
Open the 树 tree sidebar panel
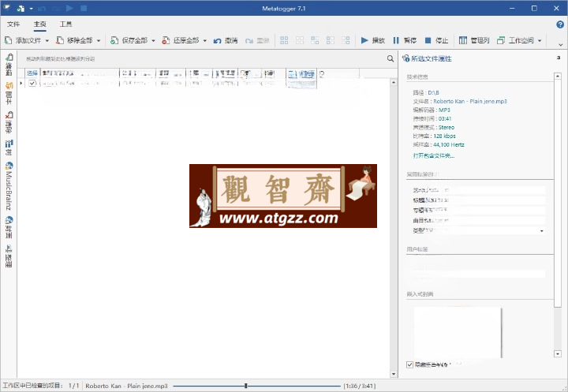click(9, 147)
